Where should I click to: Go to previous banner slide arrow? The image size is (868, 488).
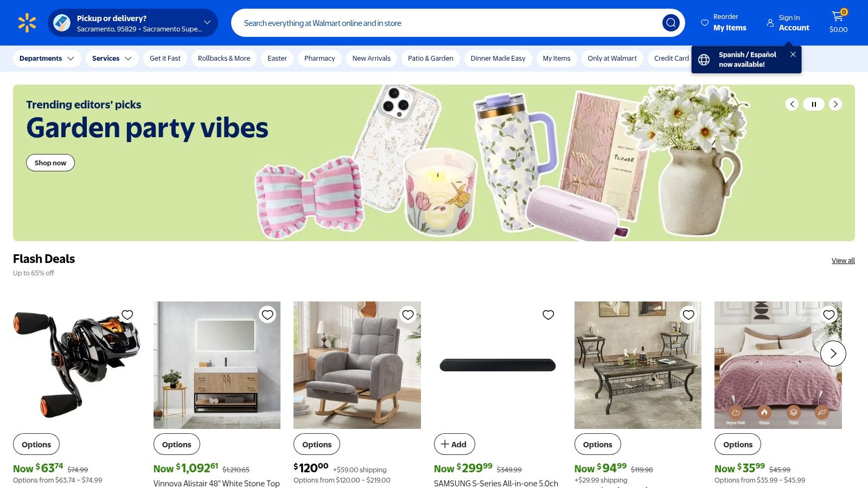792,104
